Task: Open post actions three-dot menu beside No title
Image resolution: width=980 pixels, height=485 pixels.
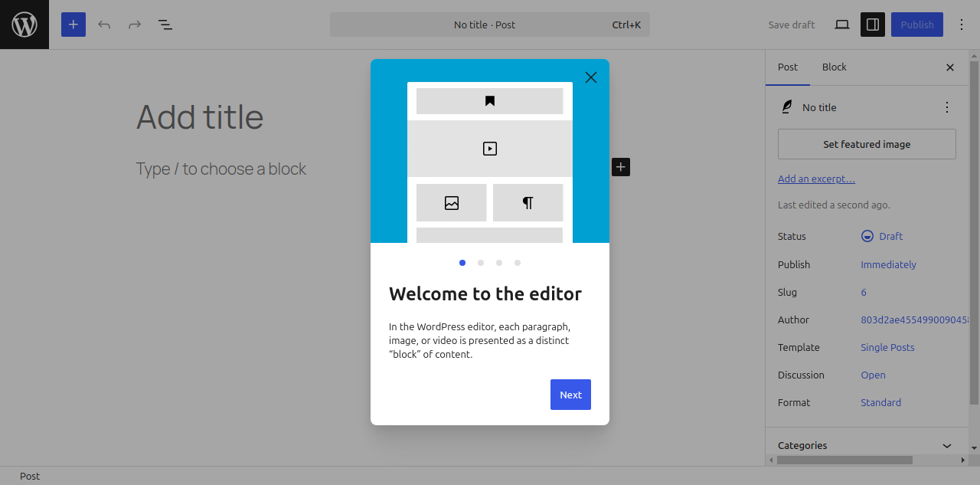Action: (947, 107)
